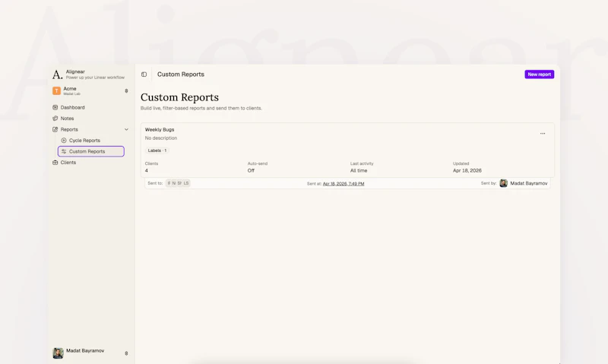
Task: Click the Custom Reports sliders icon
Action: [64, 151]
